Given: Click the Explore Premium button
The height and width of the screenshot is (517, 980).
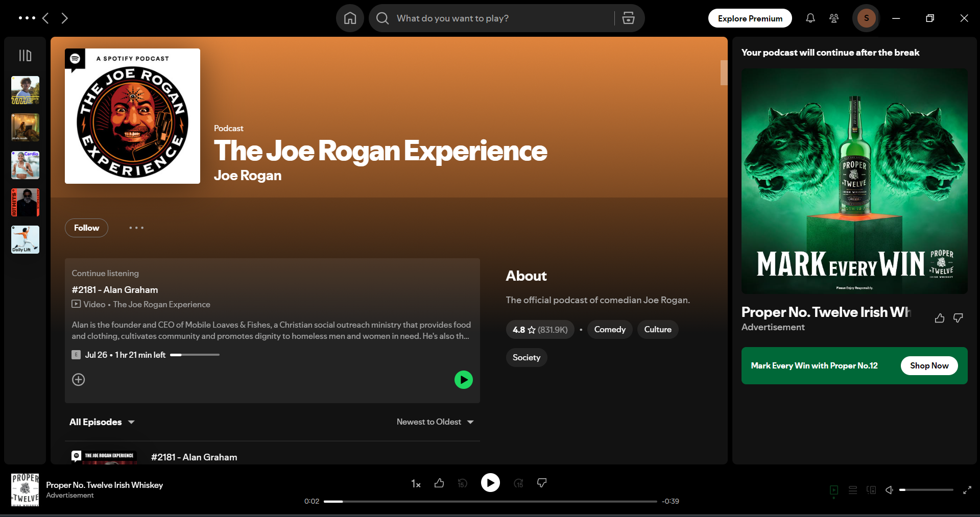Looking at the screenshot, I should point(750,18).
